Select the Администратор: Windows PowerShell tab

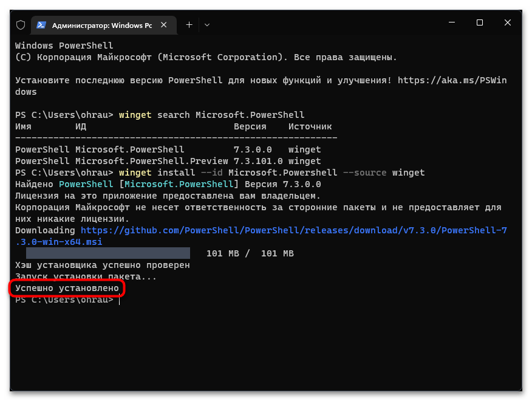[x=101, y=25]
